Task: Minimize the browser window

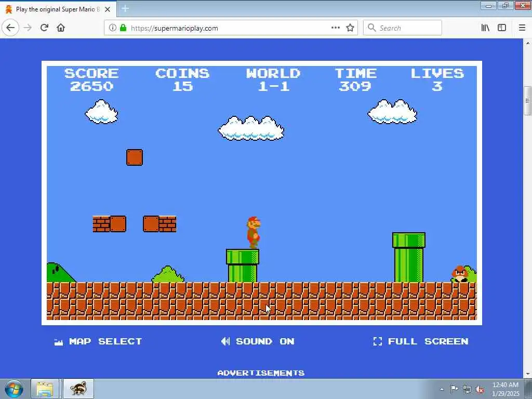Action: [489, 5]
